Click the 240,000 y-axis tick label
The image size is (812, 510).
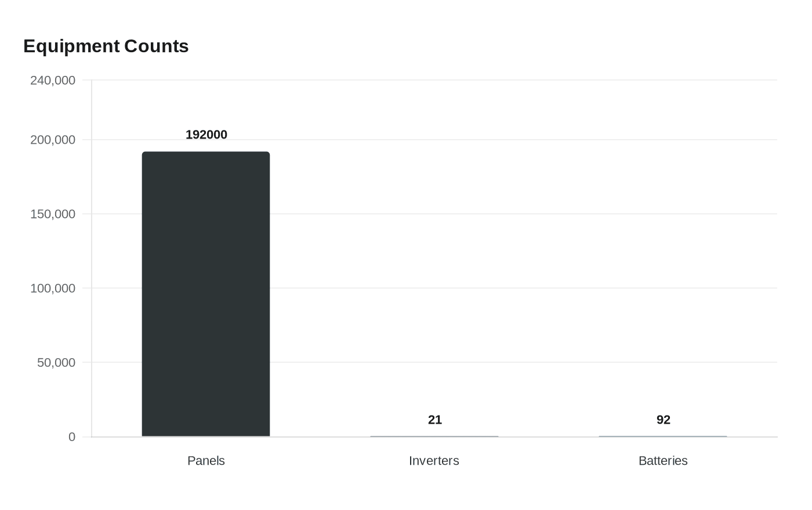53,80
